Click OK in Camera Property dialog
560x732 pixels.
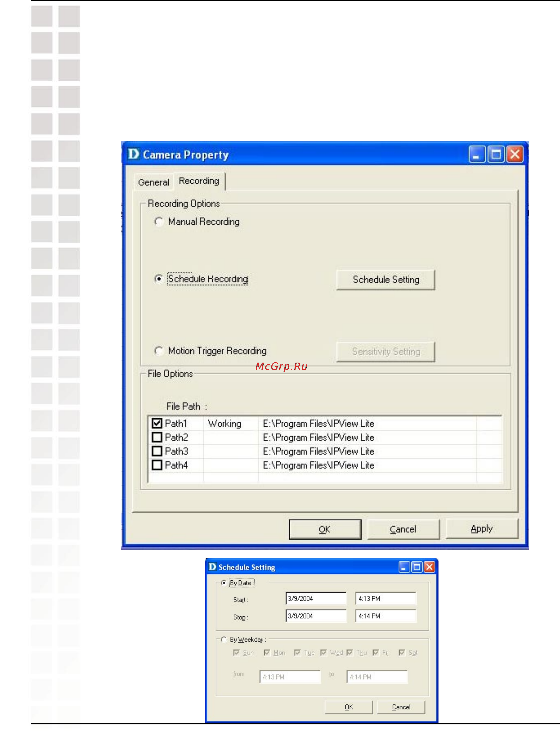tap(325, 529)
